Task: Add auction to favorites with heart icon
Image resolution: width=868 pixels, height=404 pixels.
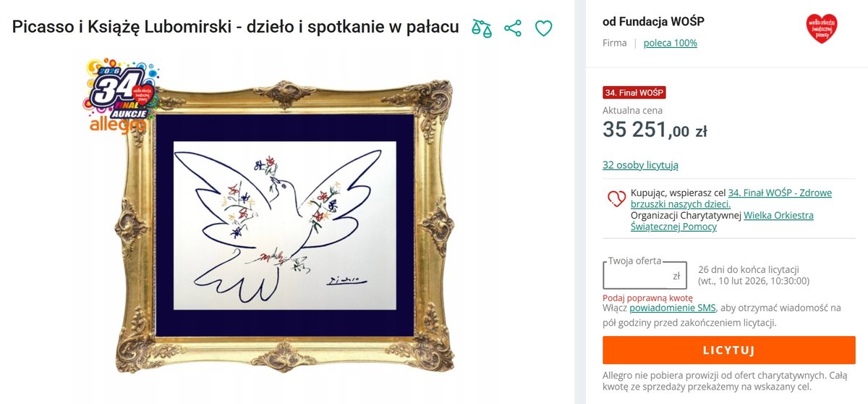Action: pos(543,28)
